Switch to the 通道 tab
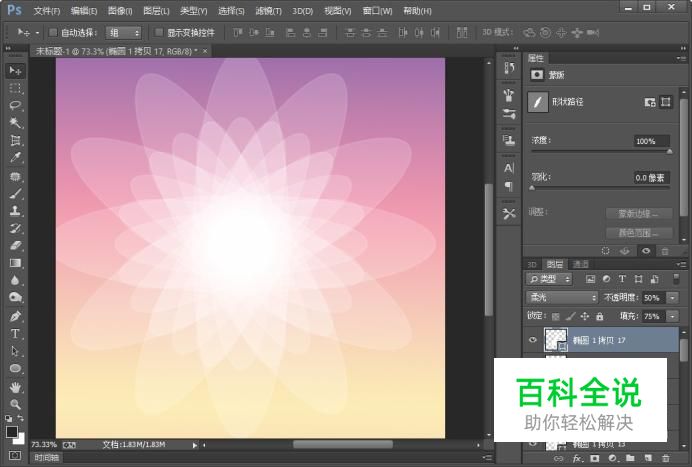 point(581,264)
